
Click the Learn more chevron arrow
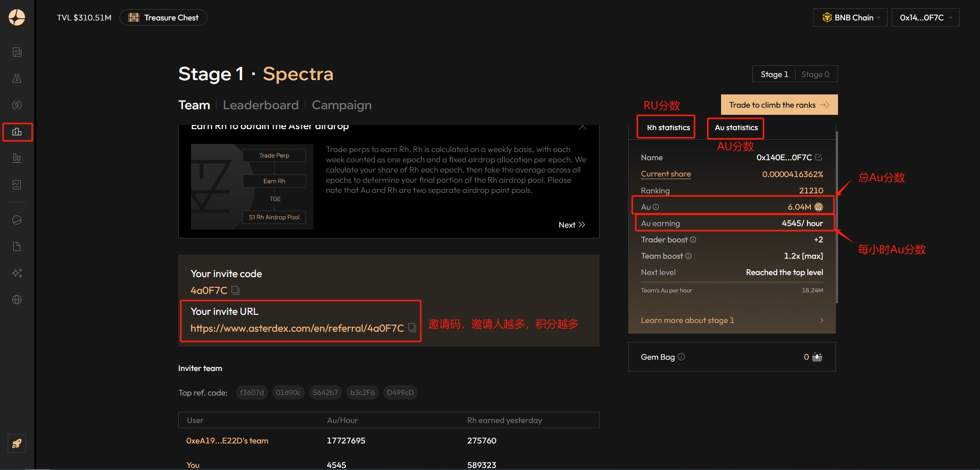[x=822, y=320]
